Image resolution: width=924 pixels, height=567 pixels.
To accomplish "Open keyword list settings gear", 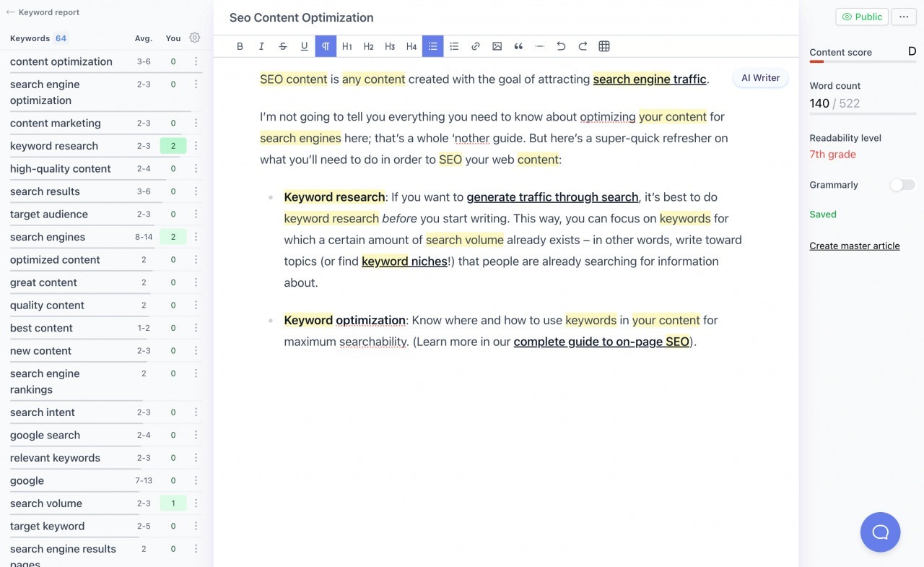I will [194, 38].
